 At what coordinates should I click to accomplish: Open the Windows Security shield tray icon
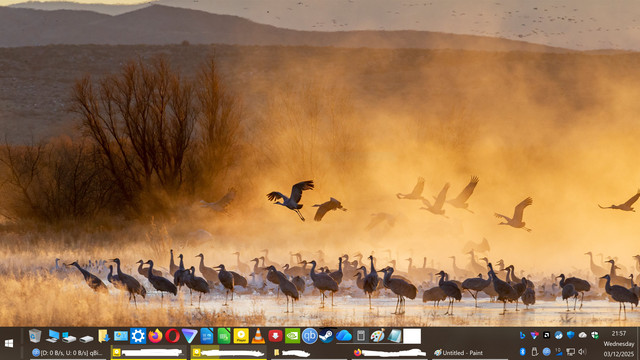pos(571,335)
